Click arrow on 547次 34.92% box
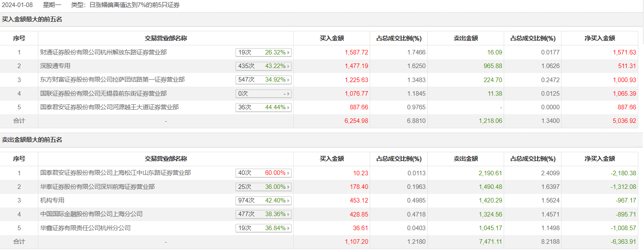644x252 pixels. pos(288,80)
